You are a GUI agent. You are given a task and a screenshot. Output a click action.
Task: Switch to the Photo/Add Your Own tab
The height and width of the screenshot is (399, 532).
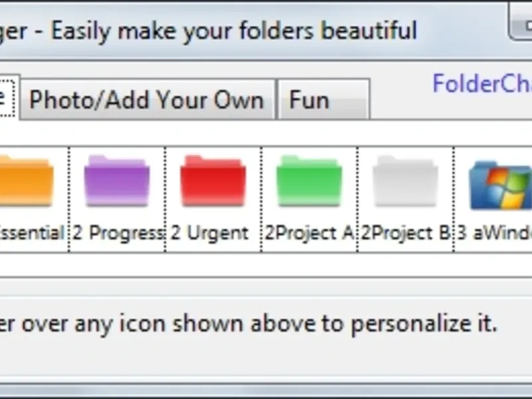coord(147,100)
